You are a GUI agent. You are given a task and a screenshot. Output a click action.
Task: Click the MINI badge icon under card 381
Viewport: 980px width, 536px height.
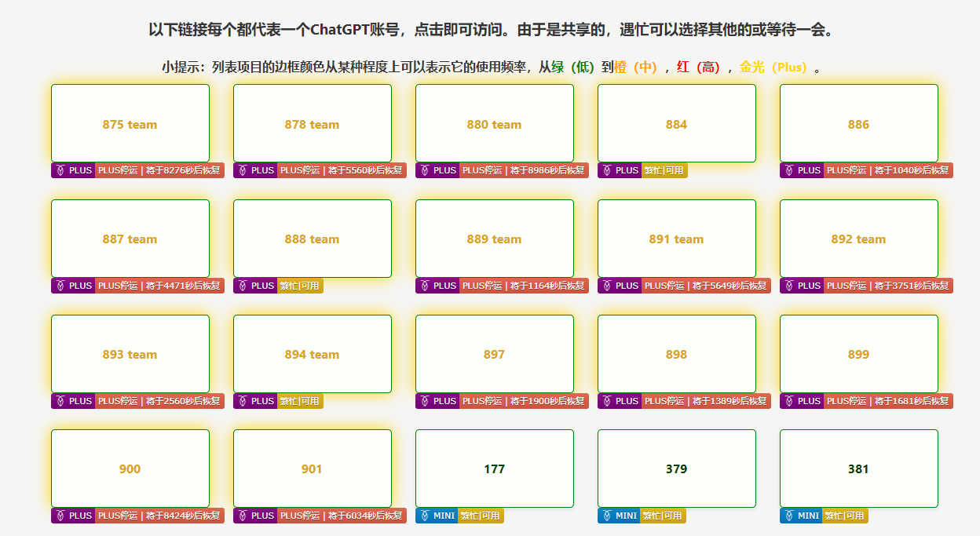pos(788,516)
